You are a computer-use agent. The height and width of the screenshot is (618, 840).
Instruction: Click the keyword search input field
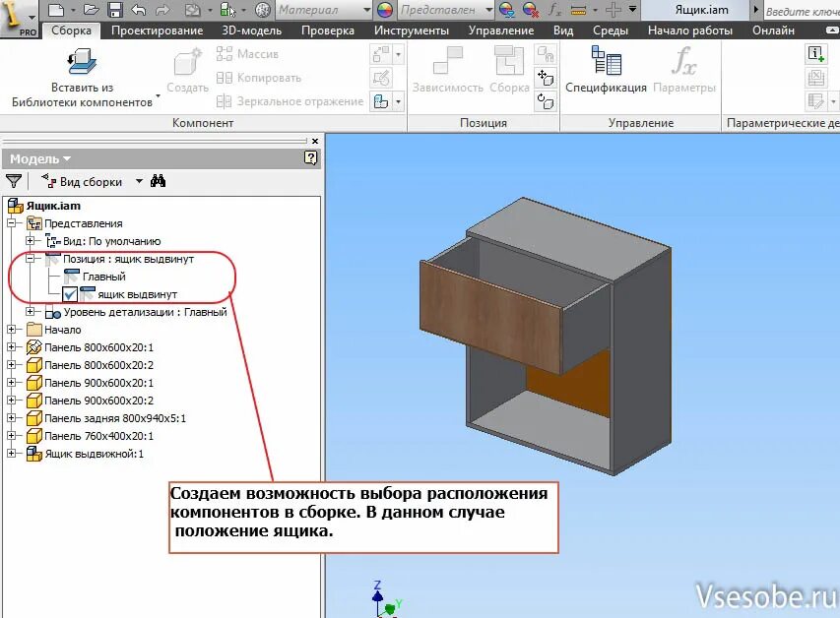pyautogui.click(x=801, y=11)
